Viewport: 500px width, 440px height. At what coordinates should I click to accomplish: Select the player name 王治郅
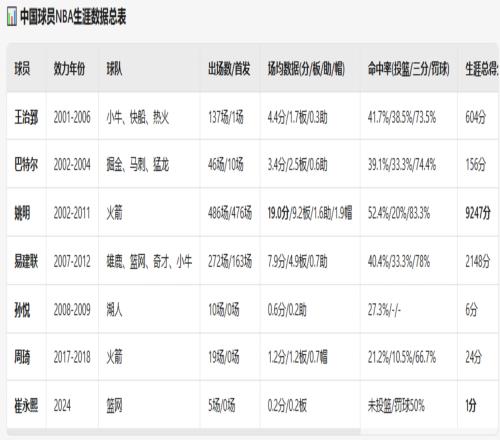pyautogui.click(x=26, y=117)
